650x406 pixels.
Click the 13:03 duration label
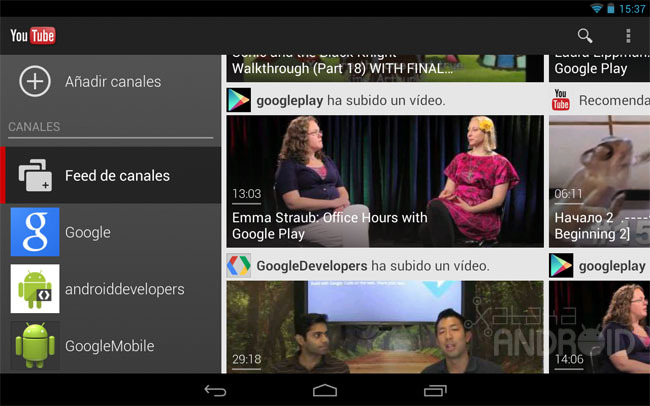click(x=247, y=194)
